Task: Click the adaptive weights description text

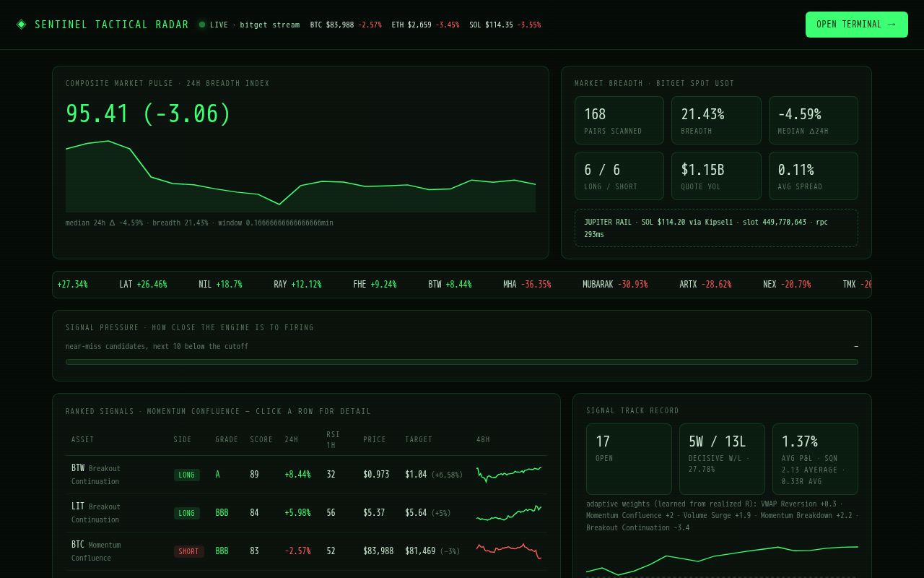Action: pos(722,516)
